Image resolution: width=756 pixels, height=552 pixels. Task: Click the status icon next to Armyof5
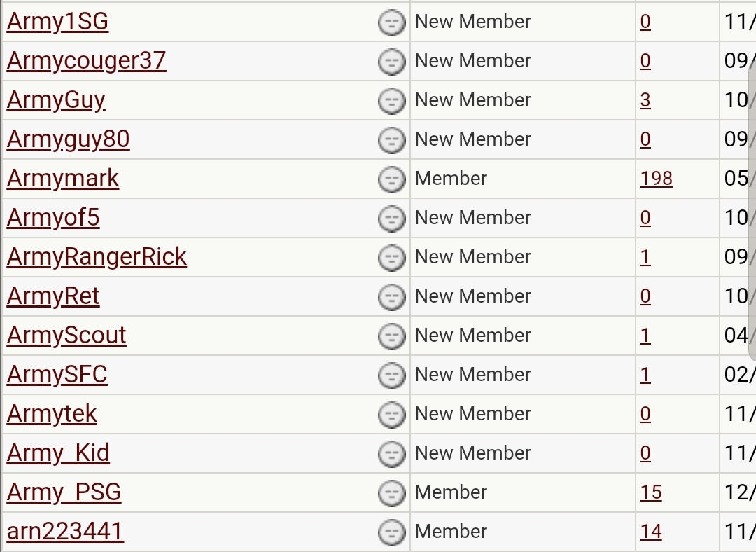tap(392, 219)
